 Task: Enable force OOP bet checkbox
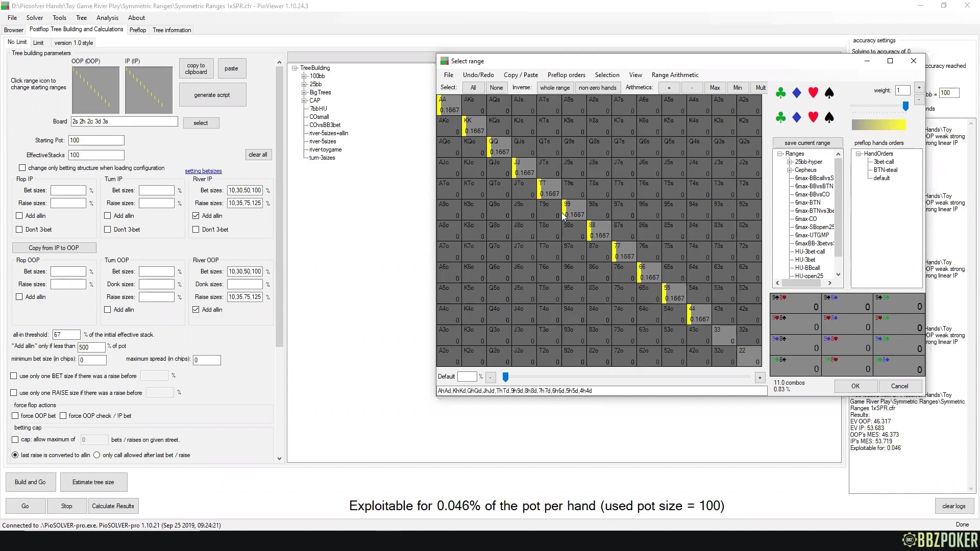click(x=15, y=416)
